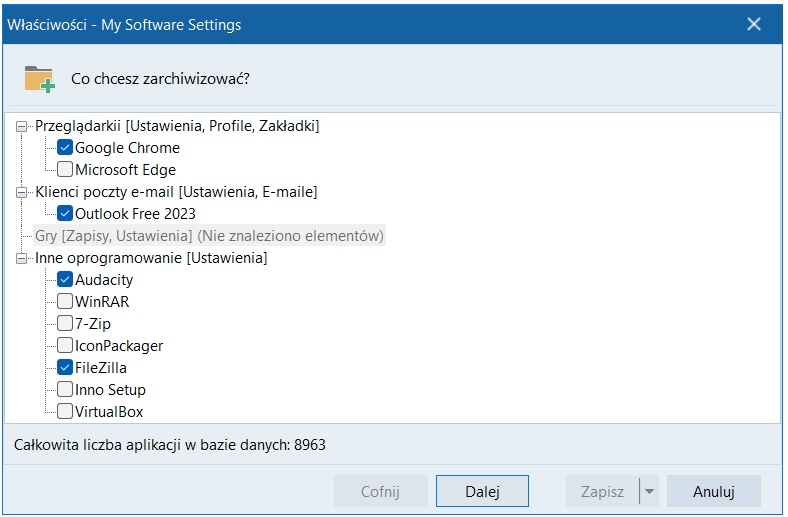
Task: Uncheck the FileZilla checkbox
Action: click(x=65, y=368)
